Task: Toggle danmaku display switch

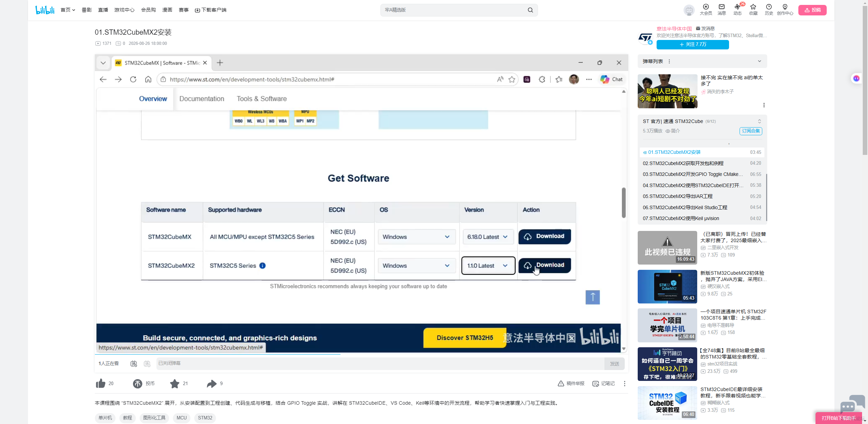Action: [x=134, y=364]
